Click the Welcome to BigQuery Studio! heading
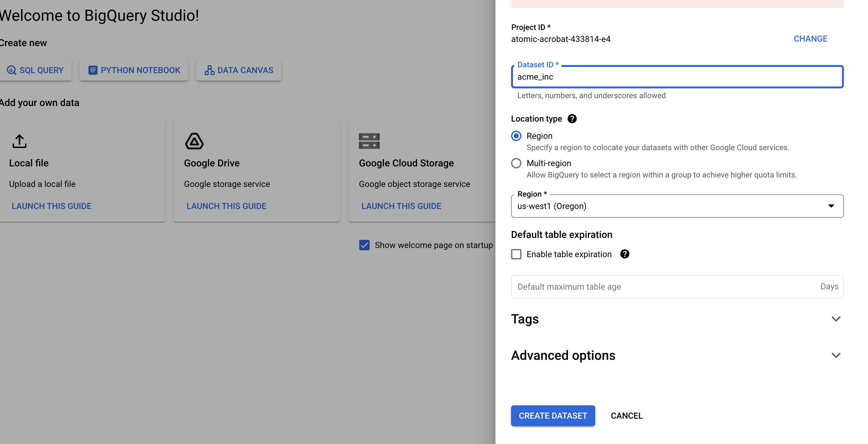Viewport: 868px width, 444px height. coord(99,16)
